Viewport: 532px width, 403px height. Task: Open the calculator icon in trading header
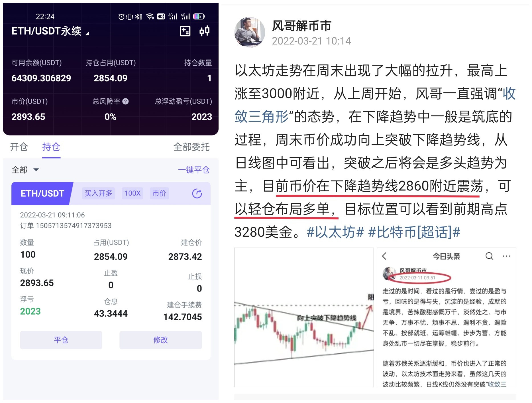click(185, 31)
